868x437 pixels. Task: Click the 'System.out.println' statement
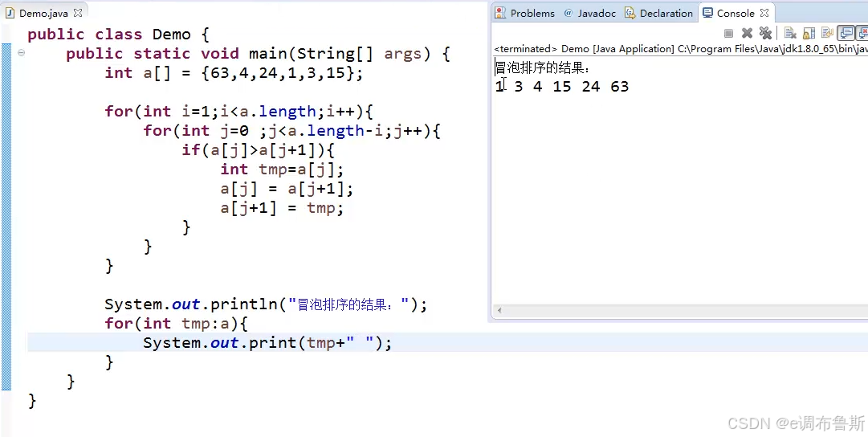click(266, 304)
